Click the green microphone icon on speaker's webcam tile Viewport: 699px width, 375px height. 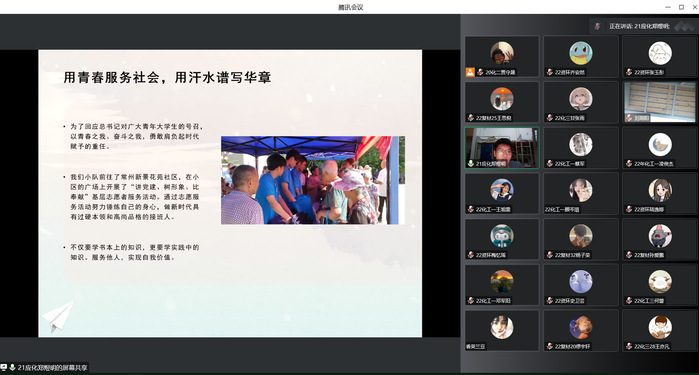pos(470,164)
